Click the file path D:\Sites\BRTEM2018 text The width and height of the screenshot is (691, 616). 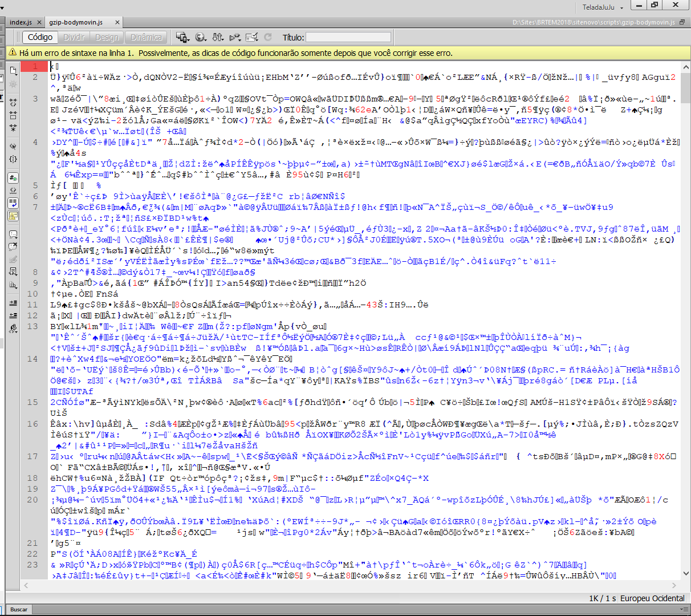click(594, 22)
